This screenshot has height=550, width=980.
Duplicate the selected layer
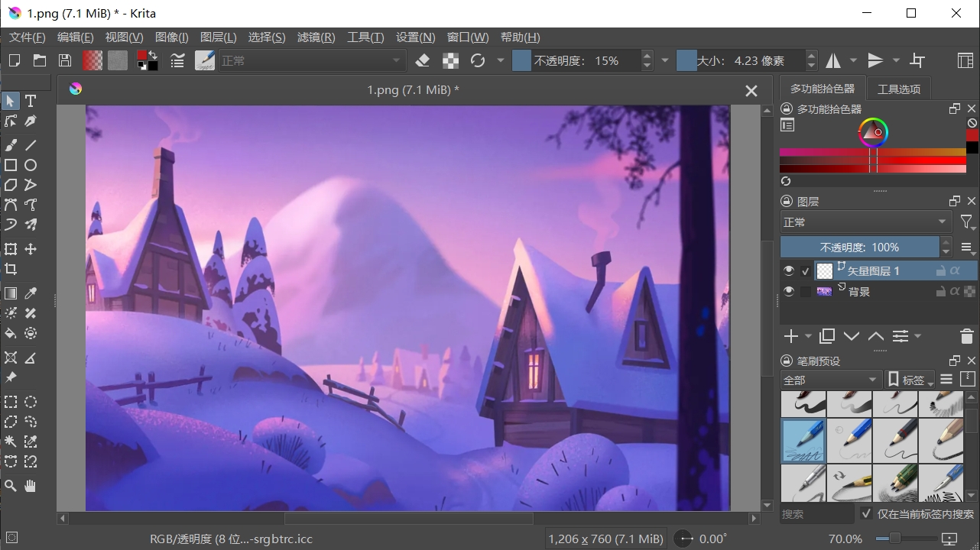[x=827, y=336]
